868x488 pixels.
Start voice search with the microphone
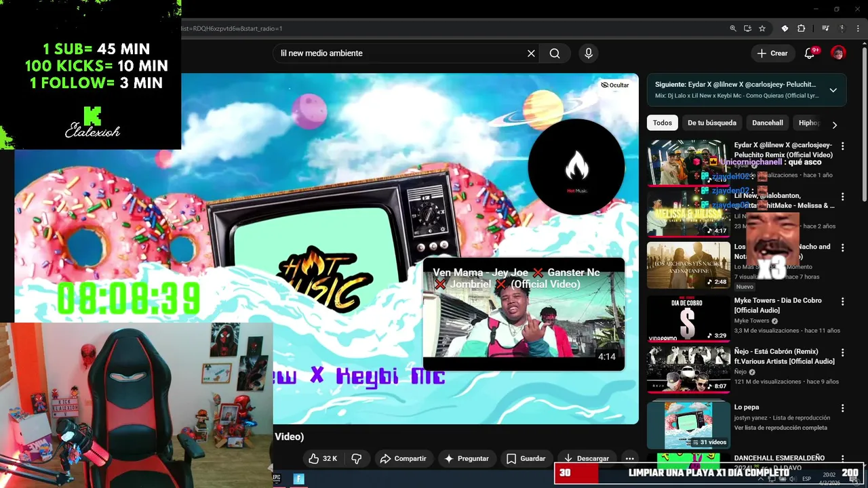pos(588,54)
